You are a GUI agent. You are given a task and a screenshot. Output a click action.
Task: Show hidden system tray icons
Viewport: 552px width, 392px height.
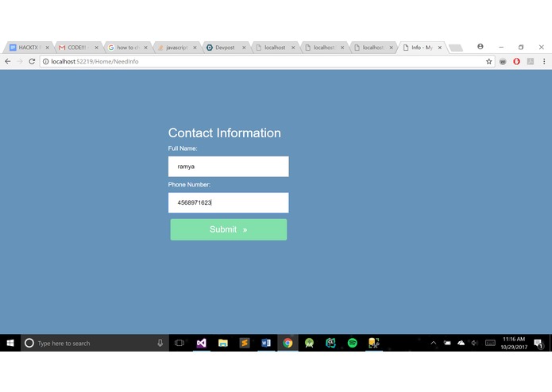tap(434, 343)
